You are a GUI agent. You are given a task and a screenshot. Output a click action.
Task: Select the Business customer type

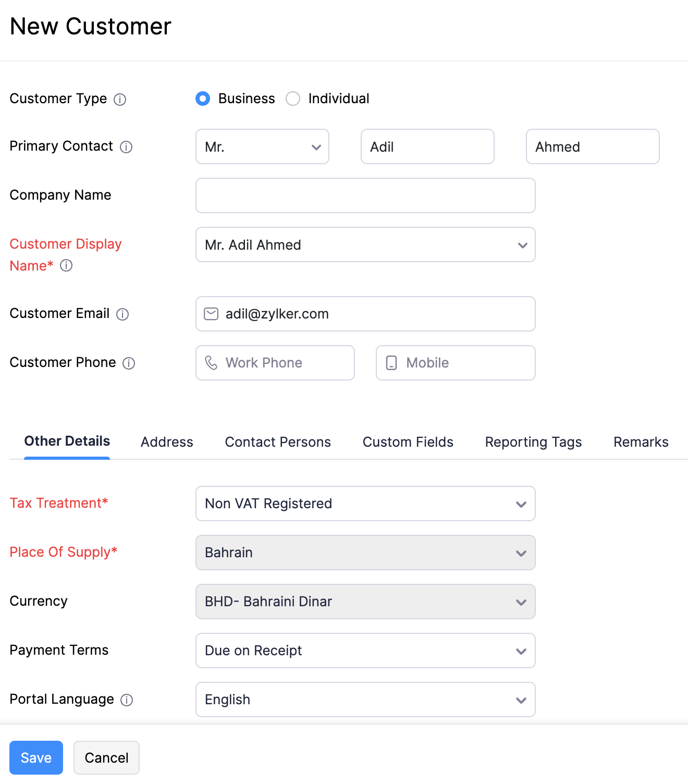coord(203,99)
